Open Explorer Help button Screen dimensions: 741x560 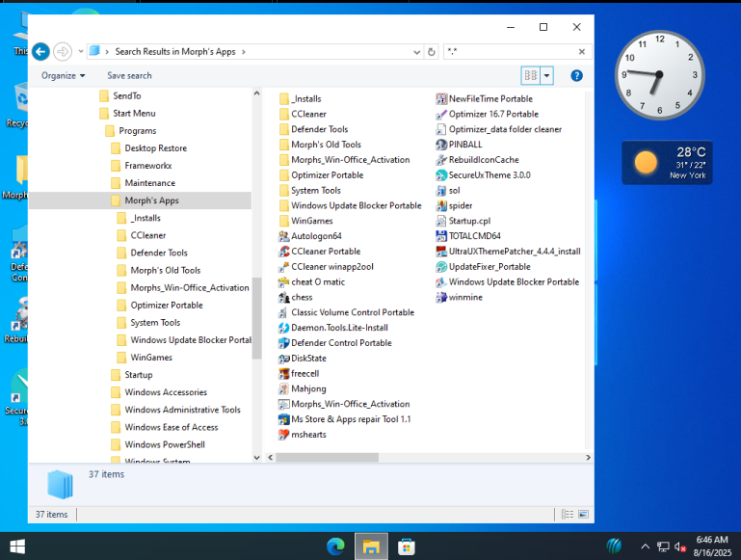click(x=576, y=75)
